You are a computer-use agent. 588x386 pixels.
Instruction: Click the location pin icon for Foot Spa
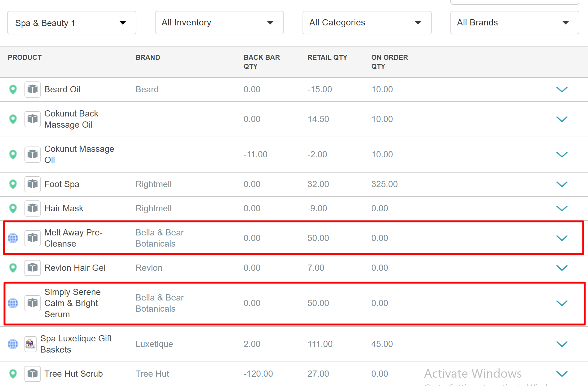point(13,184)
